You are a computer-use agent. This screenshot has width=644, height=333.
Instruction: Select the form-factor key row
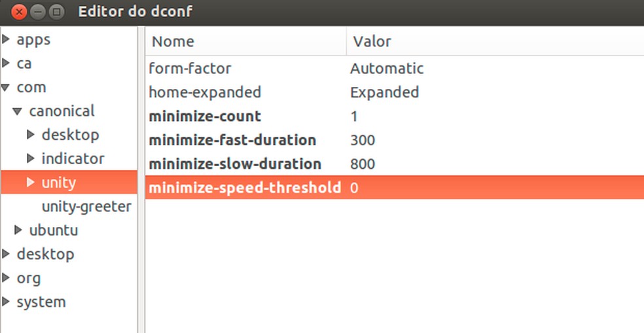(x=190, y=69)
